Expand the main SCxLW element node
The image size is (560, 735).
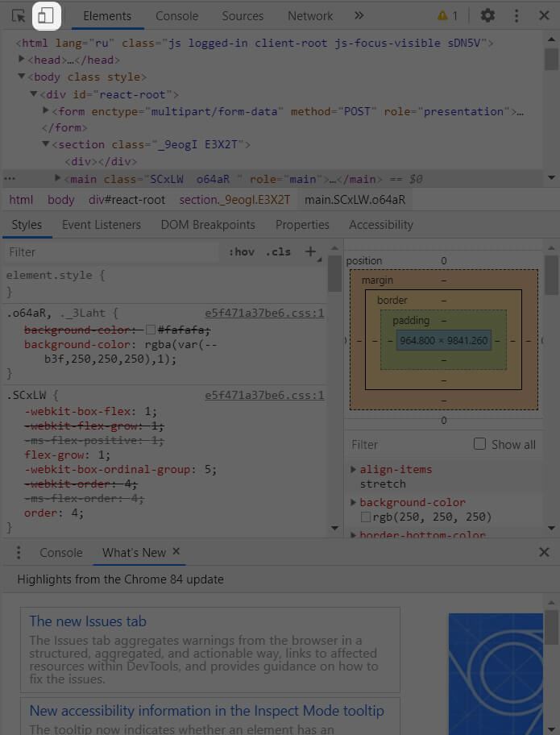58,178
